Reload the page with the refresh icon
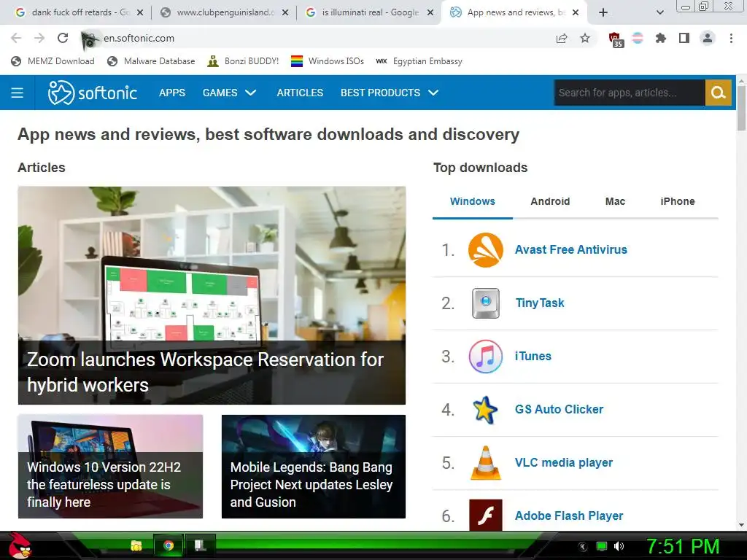The image size is (747, 560). (63, 38)
